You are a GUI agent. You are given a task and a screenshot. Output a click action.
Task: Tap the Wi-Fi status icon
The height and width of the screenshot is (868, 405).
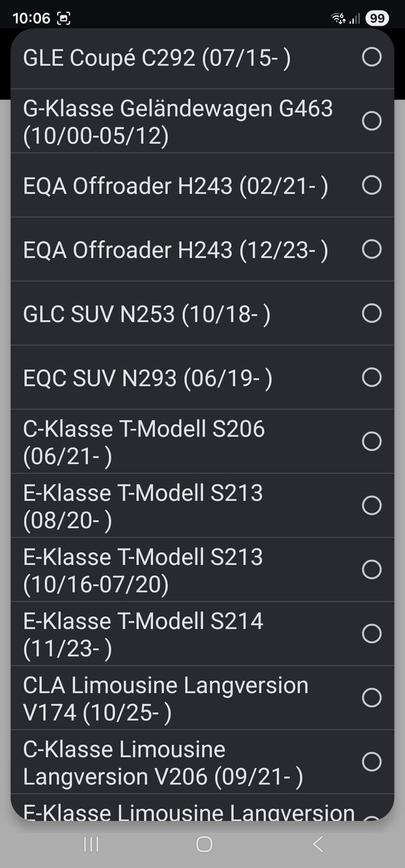pyautogui.click(x=338, y=19)
